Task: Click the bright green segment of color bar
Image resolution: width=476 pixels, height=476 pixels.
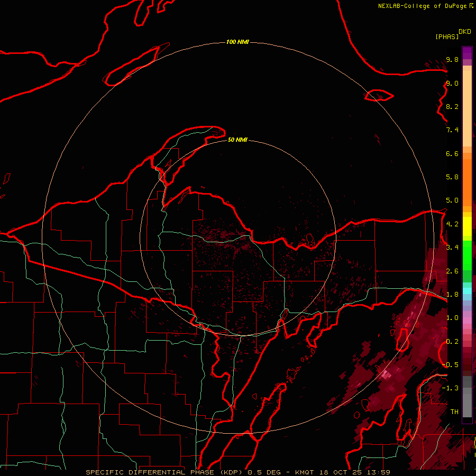Action: (467, 255)
